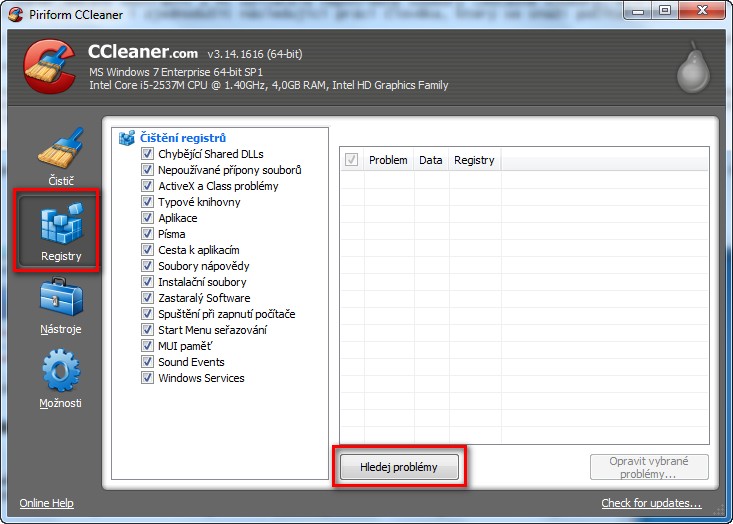Open the Online Help link
This screenshot has height=524, width=733.
pyautogui.click(x=46, y=503)
